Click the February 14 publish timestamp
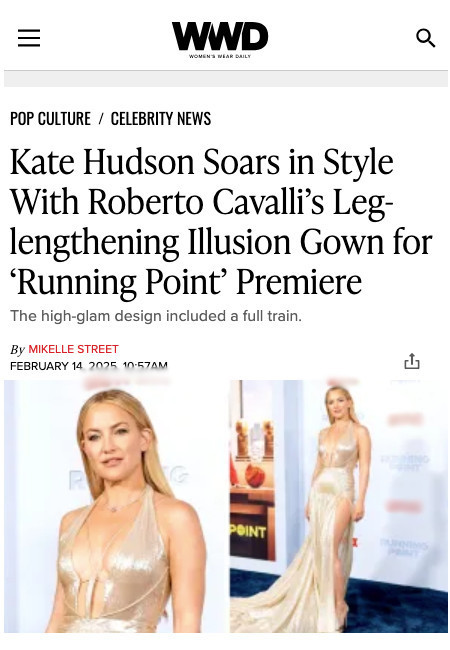 89,366
